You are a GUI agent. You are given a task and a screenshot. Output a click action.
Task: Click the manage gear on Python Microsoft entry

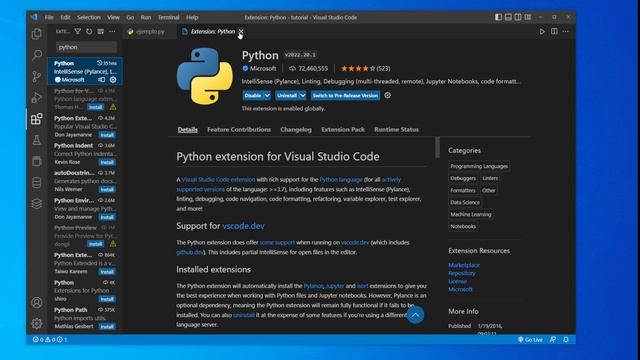[x=113, y=80]
